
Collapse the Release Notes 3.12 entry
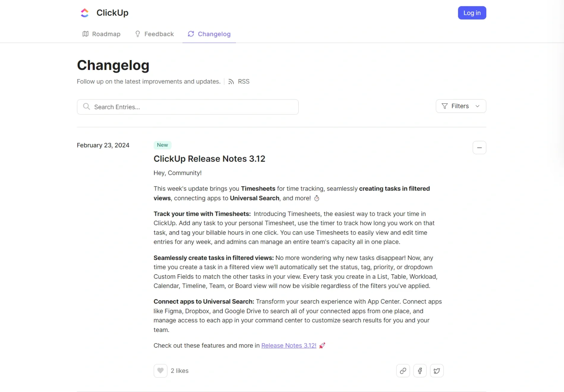479,148
